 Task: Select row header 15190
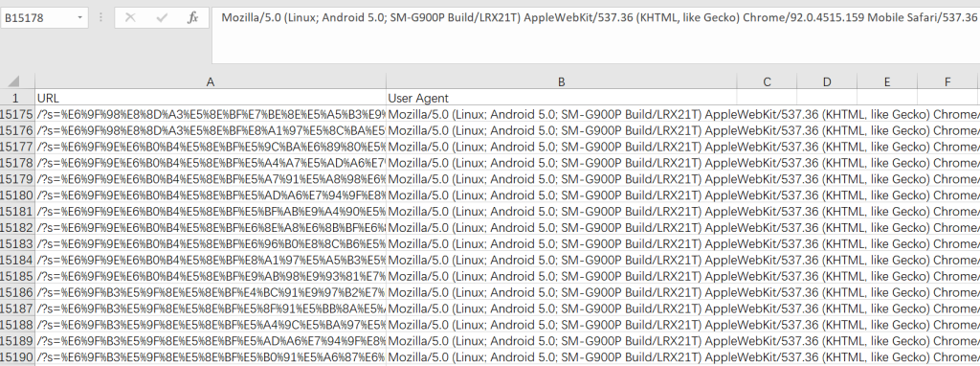tap(17, 357)
